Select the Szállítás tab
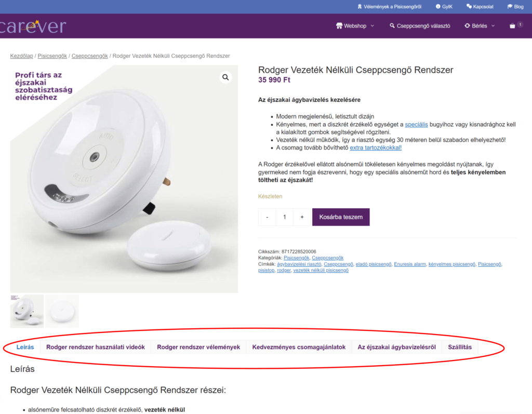This screenshot has height=414, width=532. (x=460, y=347)
